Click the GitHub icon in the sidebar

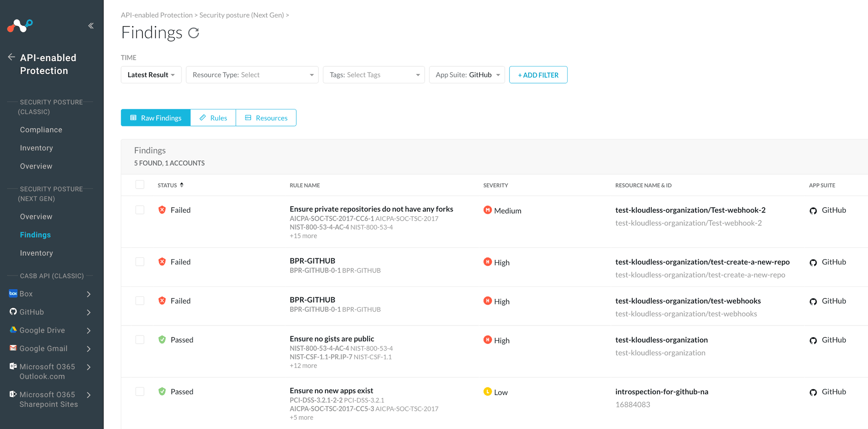pyautogui.click(x=13, y=312)
